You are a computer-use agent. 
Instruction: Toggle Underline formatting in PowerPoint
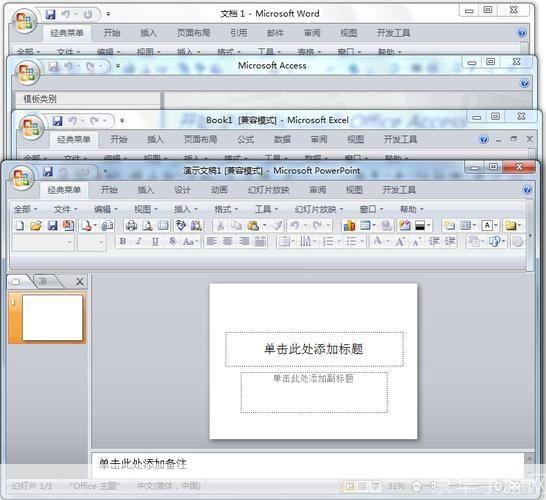(155, 241)
